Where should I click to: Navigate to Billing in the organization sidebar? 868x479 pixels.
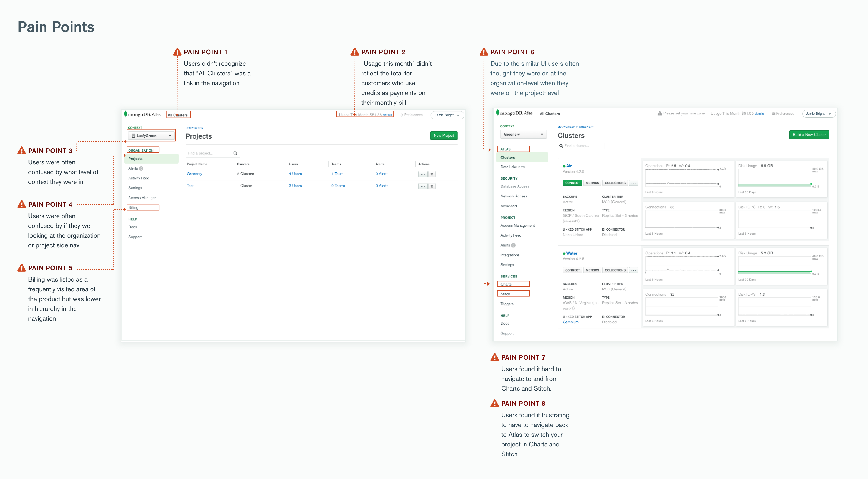click(x=134, y=207)
